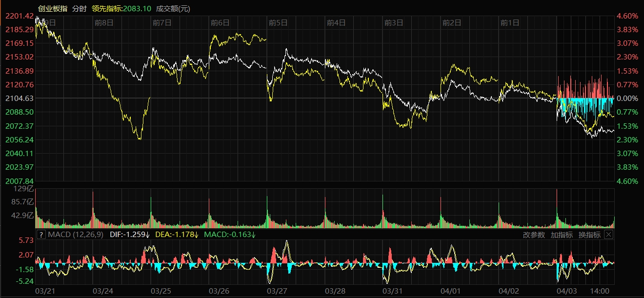Screen dimensions: 644x298
Task: Click 改参数 to edit indicator parameters
Action: [533, 235]
